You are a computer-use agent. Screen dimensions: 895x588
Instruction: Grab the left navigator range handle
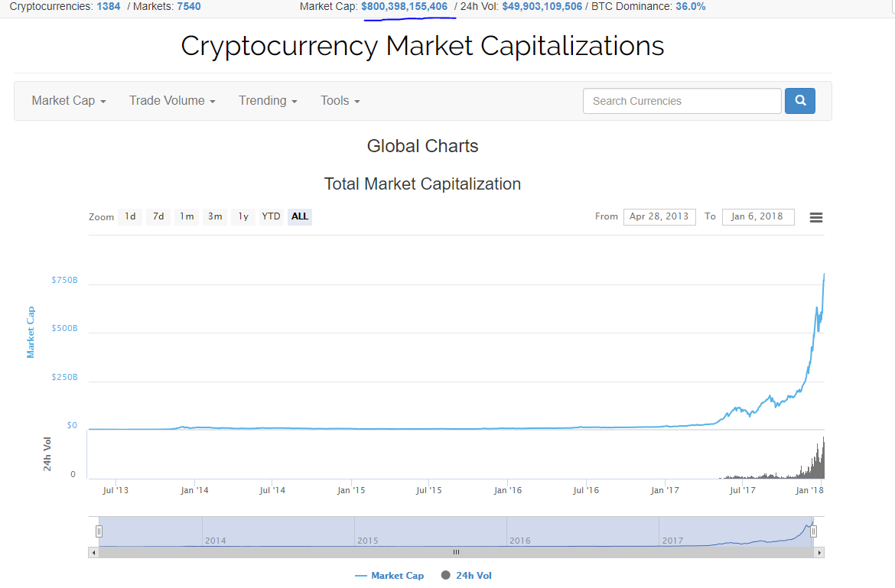coord(99,531)
